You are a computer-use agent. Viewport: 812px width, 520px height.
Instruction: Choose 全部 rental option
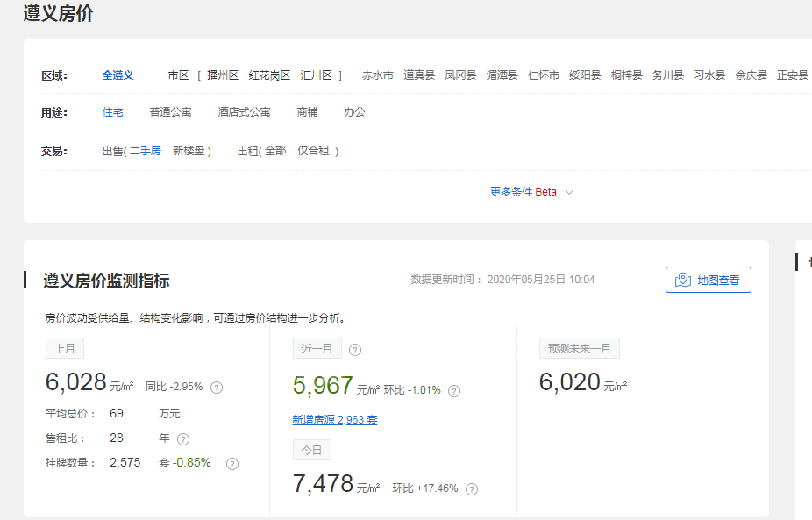[275, 151]
